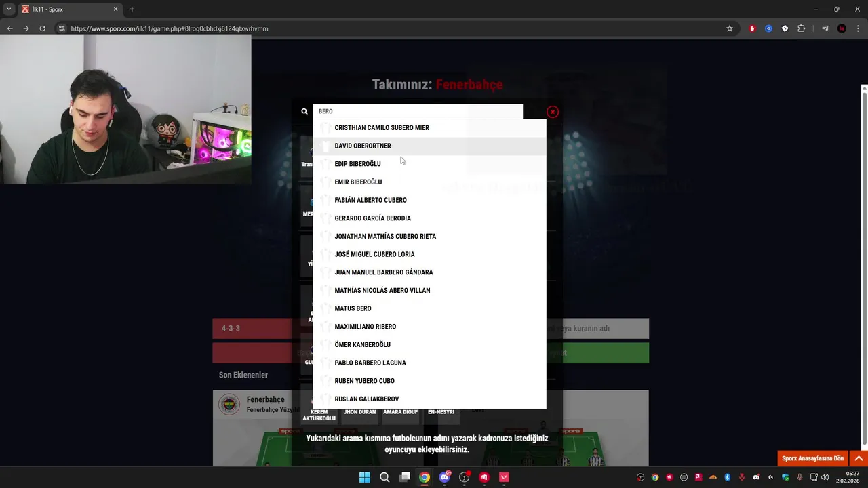Image resolution: width=868 pixels, height=488 pixels.
Task: Click the orange up-arrow scroll-to-top button
Action: tap(859, 458)
